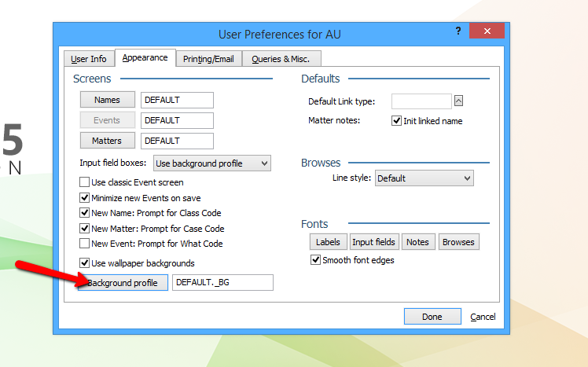Viewport: 588px width, 367px height.
Task: Click the Names screen DEFAULT field
Action: click(x=177, y=100)
